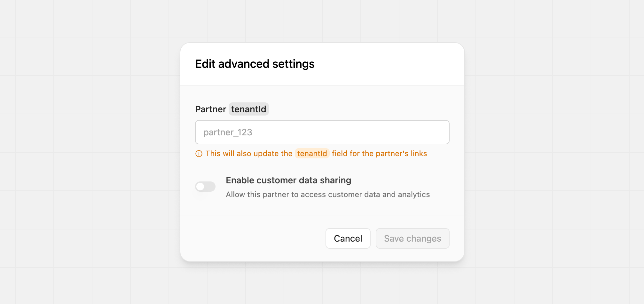Image resolution: width=644 pixels, height=304 pixels.
Task: Click the word "links" in orange warning
Action: click(419, 154)
